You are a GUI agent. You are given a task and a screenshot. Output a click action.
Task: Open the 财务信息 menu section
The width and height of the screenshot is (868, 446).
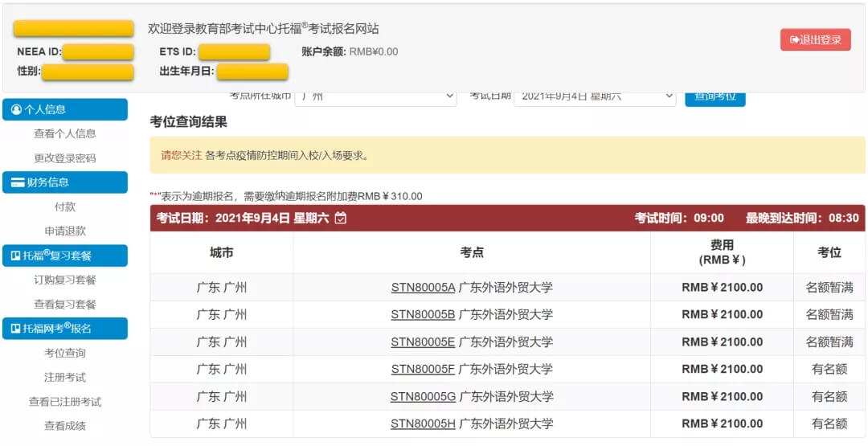65,182
